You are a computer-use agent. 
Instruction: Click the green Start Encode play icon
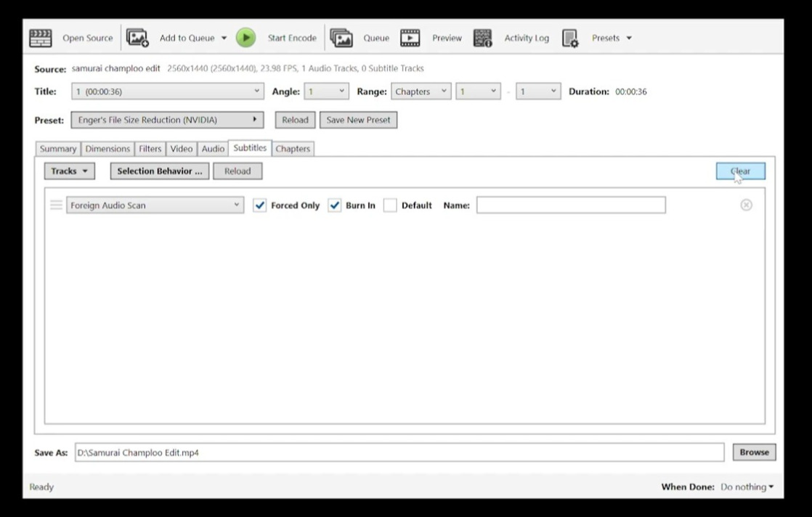(246, 38)
